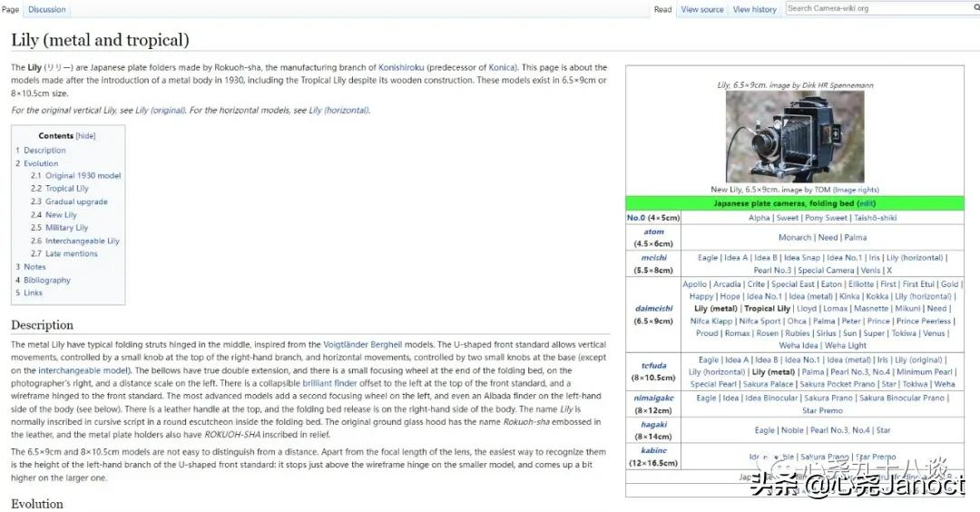Open the Konica link in the intro

(x=502, y=67)
